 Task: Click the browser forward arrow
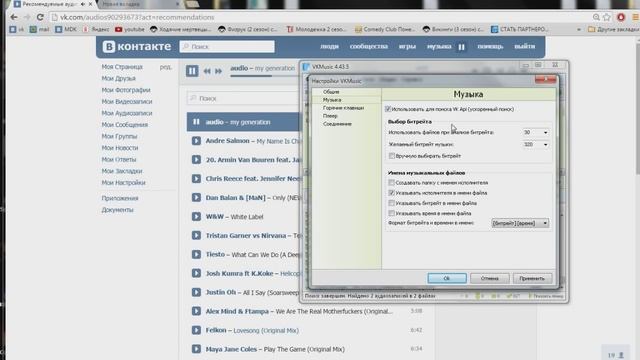point(27,17)
